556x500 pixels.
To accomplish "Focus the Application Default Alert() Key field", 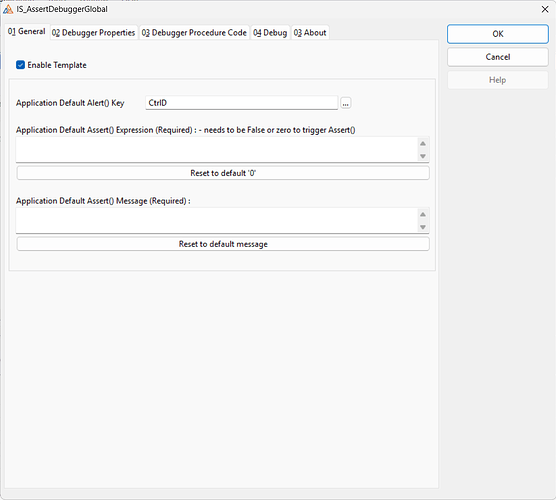I will coord(241,103).
